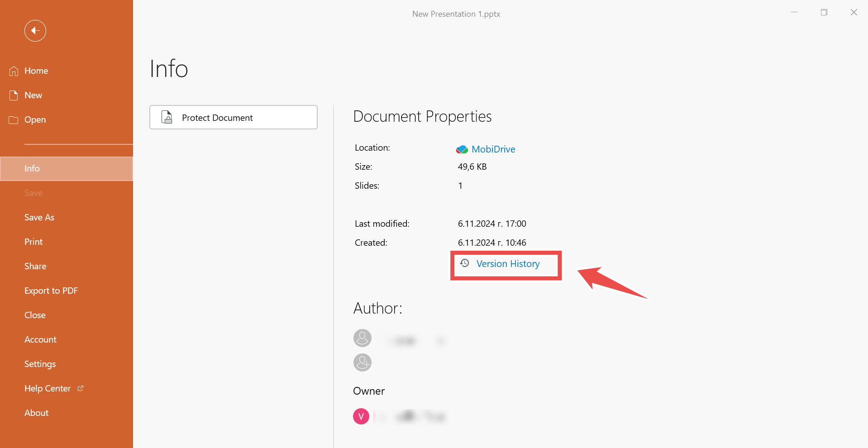Open the MobiDrive location link
The height and width of the screenshot is (448, 868).
tap(493, 149)
